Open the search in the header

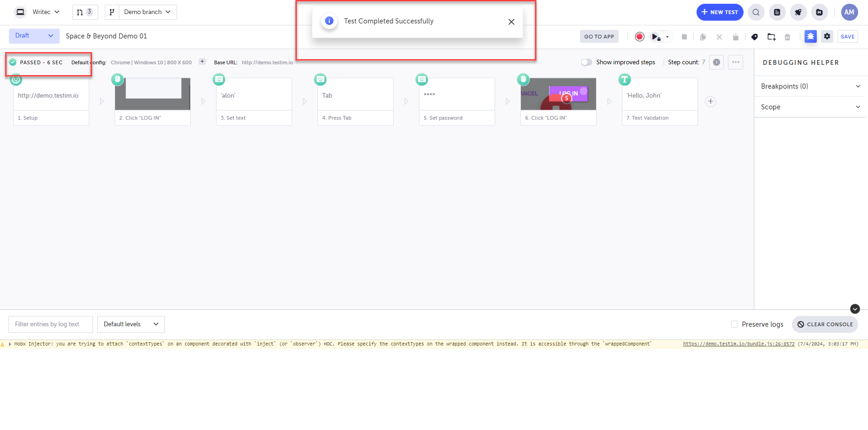[756, 12]
